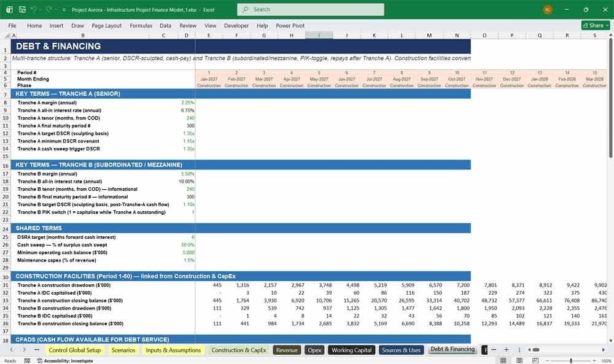Select Tranche B PIK switch label
The image size is (614, 364).
click(x=91, y=212)
